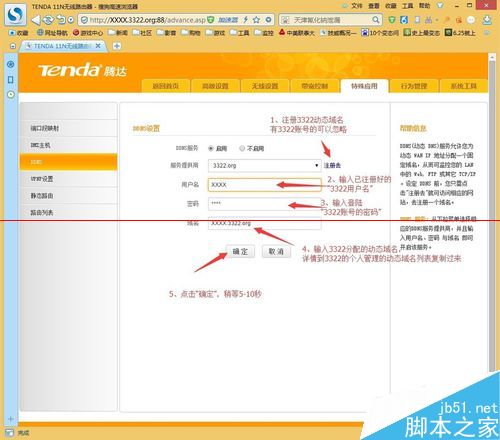Open the 购物 bookmark folder
The height and width of the screenshot is (440, 500).
tap(191, 33)
